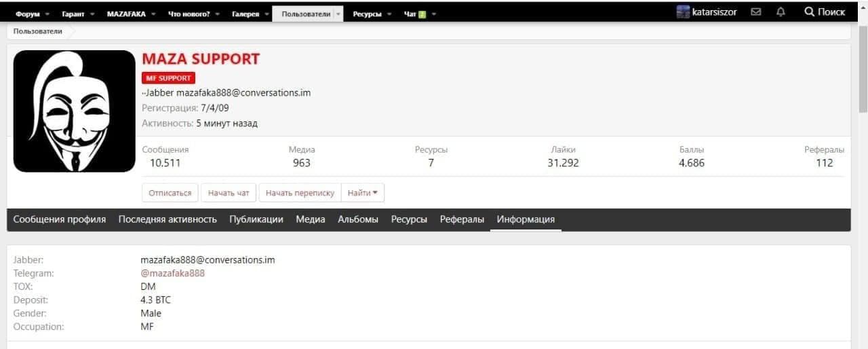Expand the Гарант dropdown arrow
The height and width of the screenshot is (349, 868).
tap(91, 14)
